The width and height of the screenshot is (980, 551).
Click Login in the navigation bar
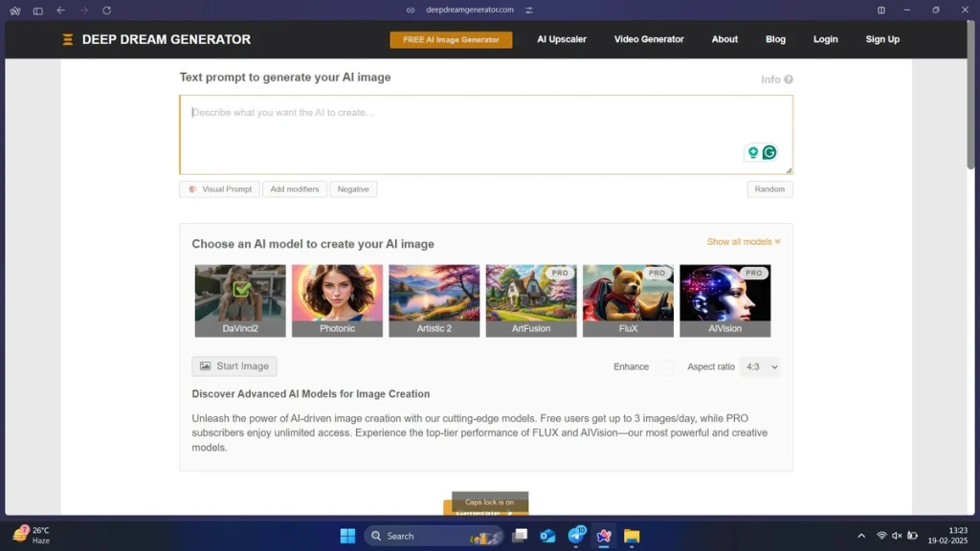click(x=825, y=39)
